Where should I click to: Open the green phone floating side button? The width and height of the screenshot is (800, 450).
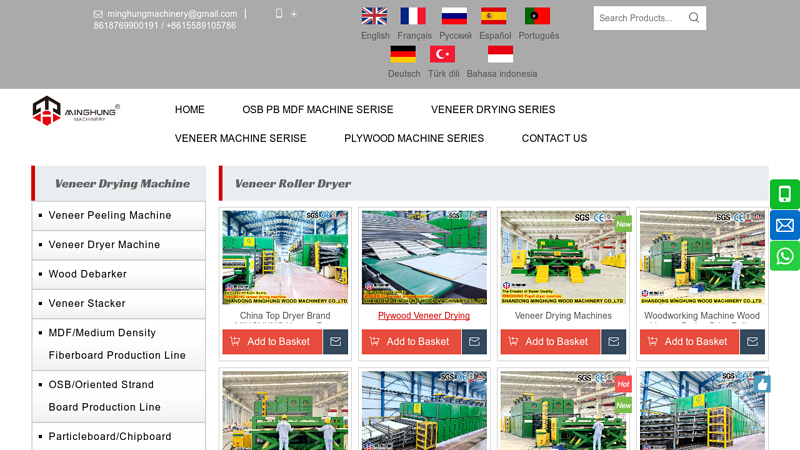tap(785, 194)
